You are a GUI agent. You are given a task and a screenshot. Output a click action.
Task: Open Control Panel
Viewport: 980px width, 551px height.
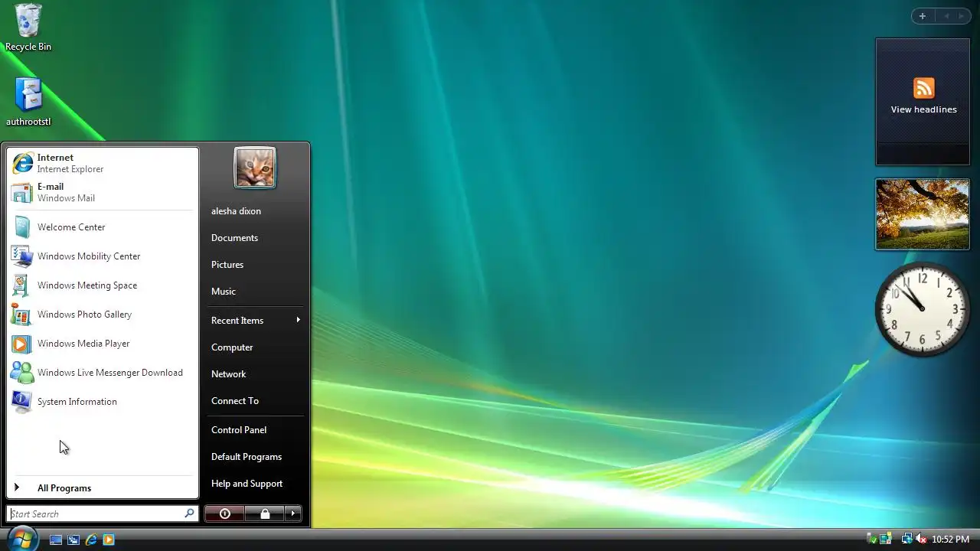(254, 430)
